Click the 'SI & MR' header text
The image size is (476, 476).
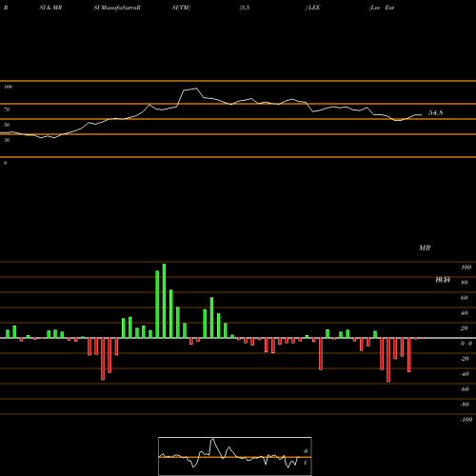tap(50, 8)
